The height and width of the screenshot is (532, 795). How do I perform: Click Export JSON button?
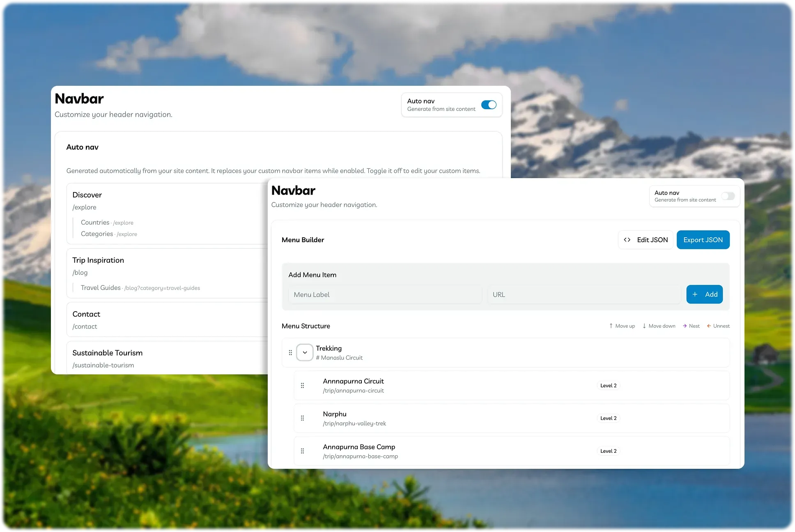703,240
